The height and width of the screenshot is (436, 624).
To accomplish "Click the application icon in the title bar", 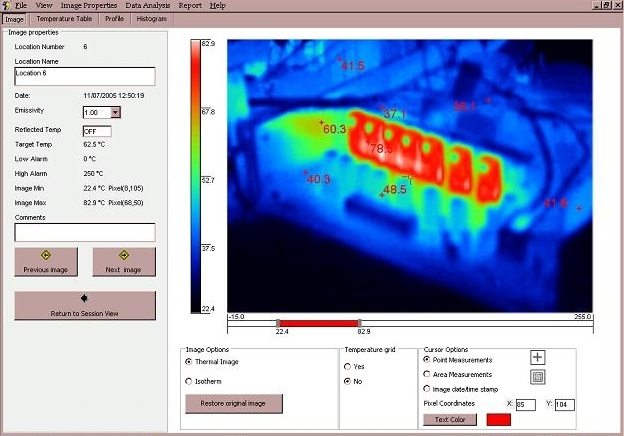I will [6, 6].
